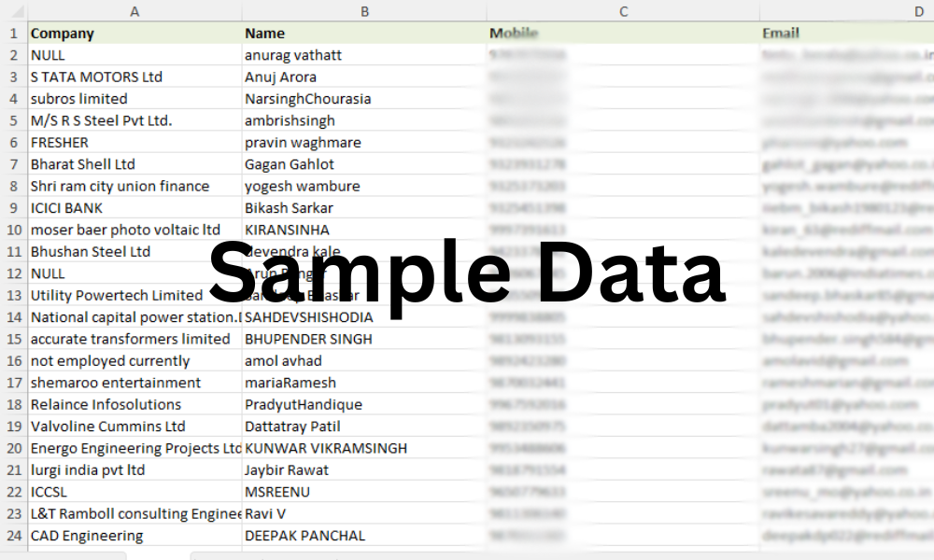934x560 pixels.
Task: Select the 'Valvoline Cummins Ltd' cell
Action: 134,427
